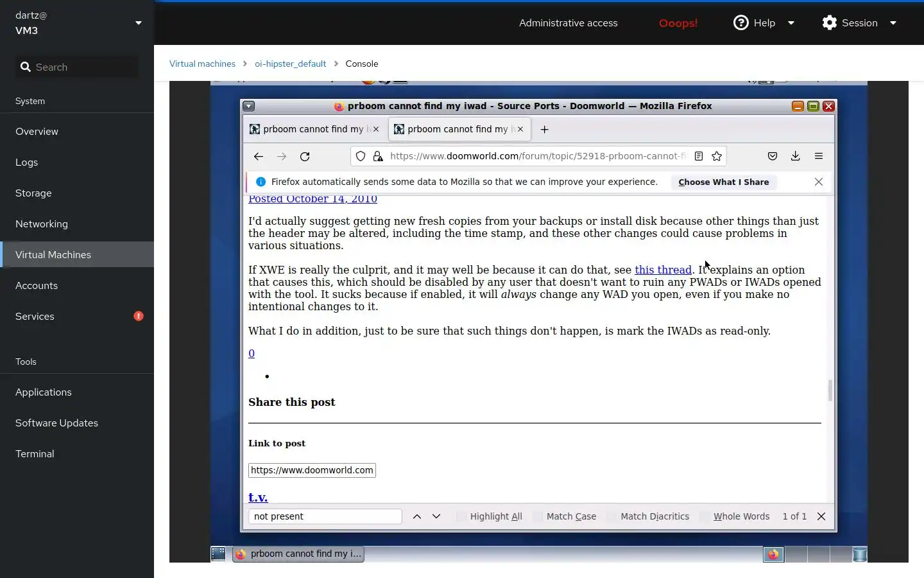
Task: Click the Firefox page vertical scrollbar thumb
Action: coord(830,390)
